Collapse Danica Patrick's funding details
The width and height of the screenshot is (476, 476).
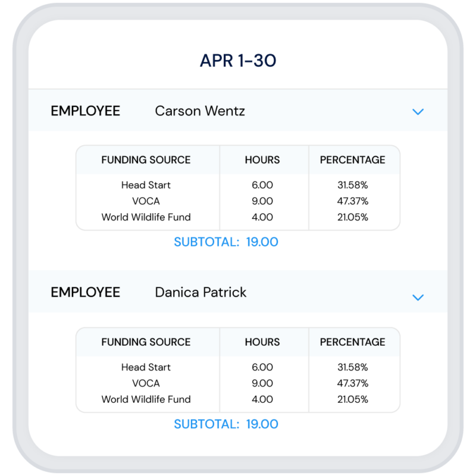coord(418,296)
